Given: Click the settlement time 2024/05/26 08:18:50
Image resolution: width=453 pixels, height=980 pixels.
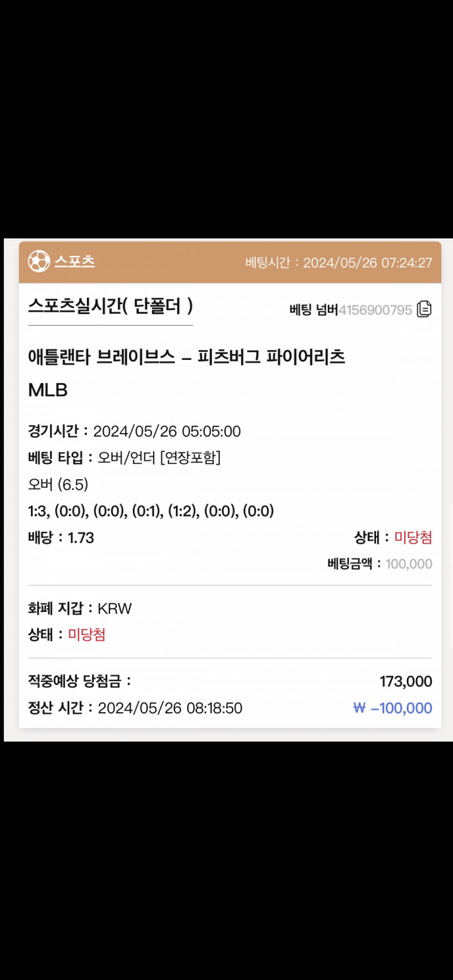Looking at the screenshot, I should click(x=170, y=708).
